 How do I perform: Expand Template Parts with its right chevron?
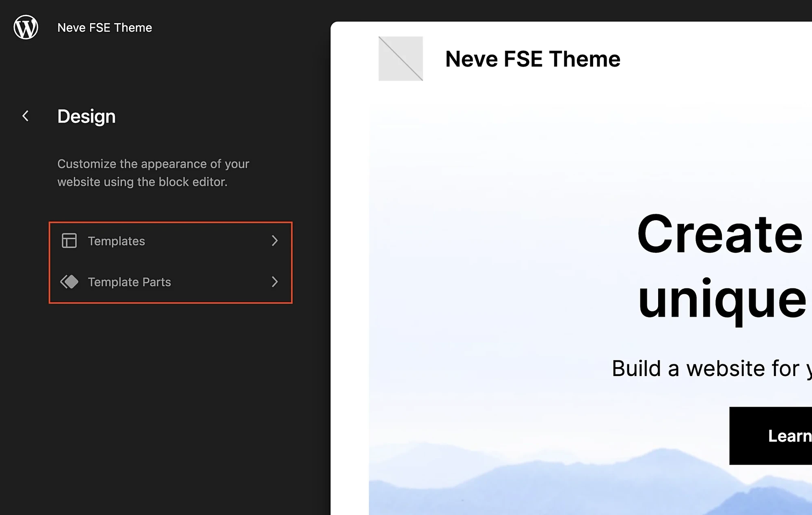click(x=275, y=281)
